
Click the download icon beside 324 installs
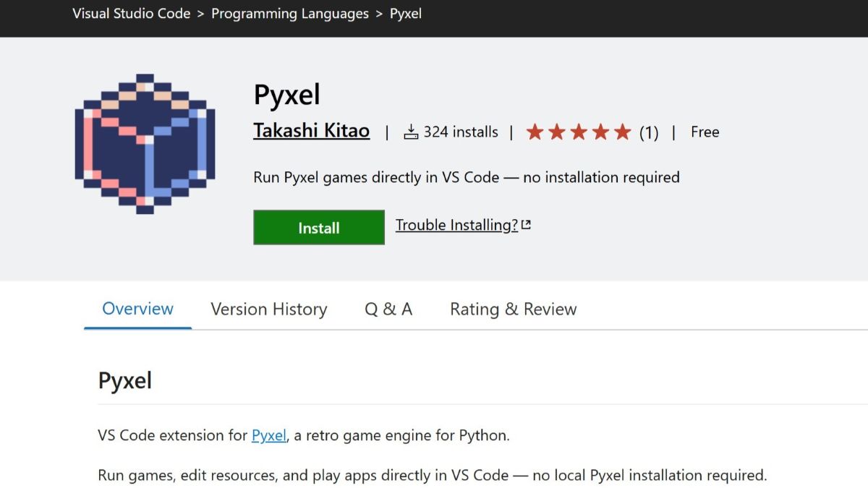coord(411,132)
